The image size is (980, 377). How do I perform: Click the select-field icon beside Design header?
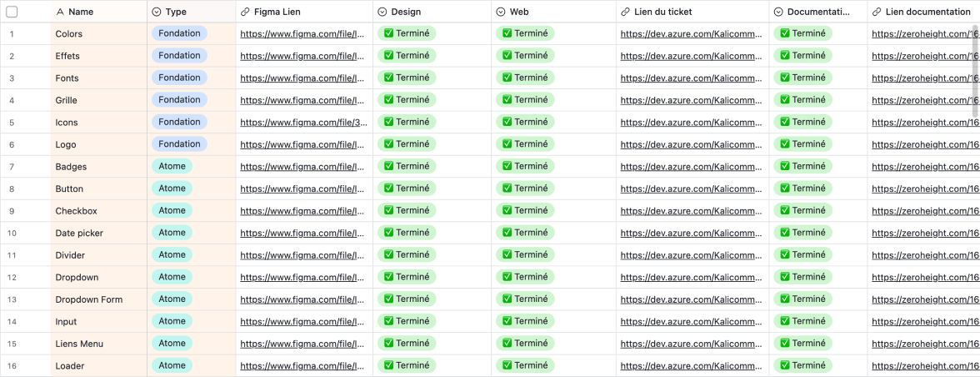coord(382,12)
